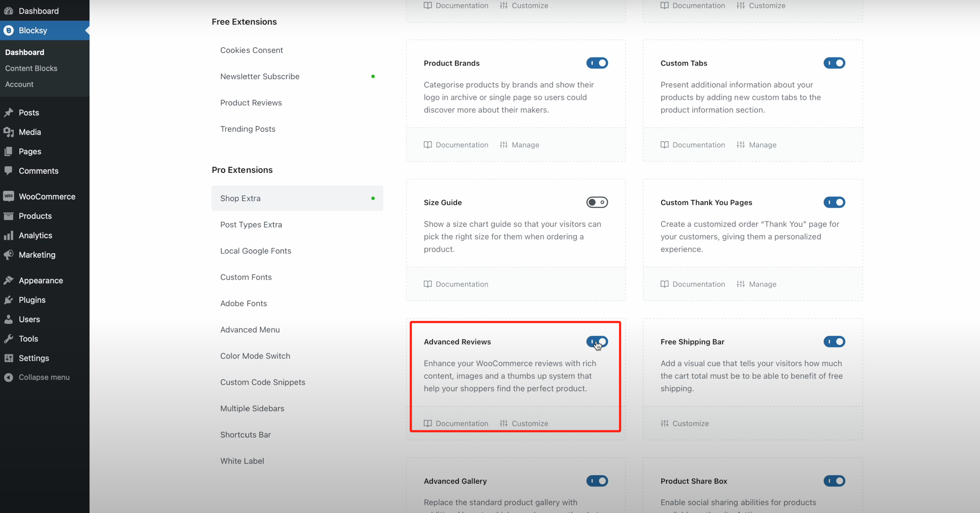Click the Appearance brush icon
980x513 pixels.
[x=9, y=280]
